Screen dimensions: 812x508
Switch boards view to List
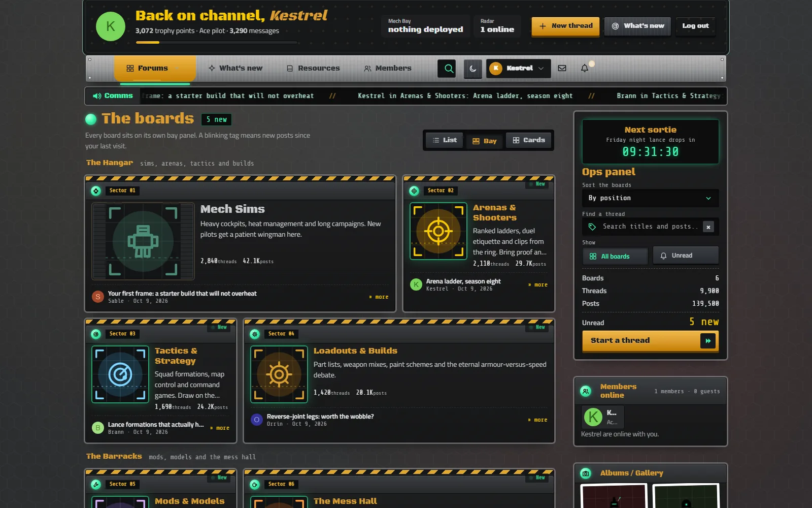click(x=444, y=140)
